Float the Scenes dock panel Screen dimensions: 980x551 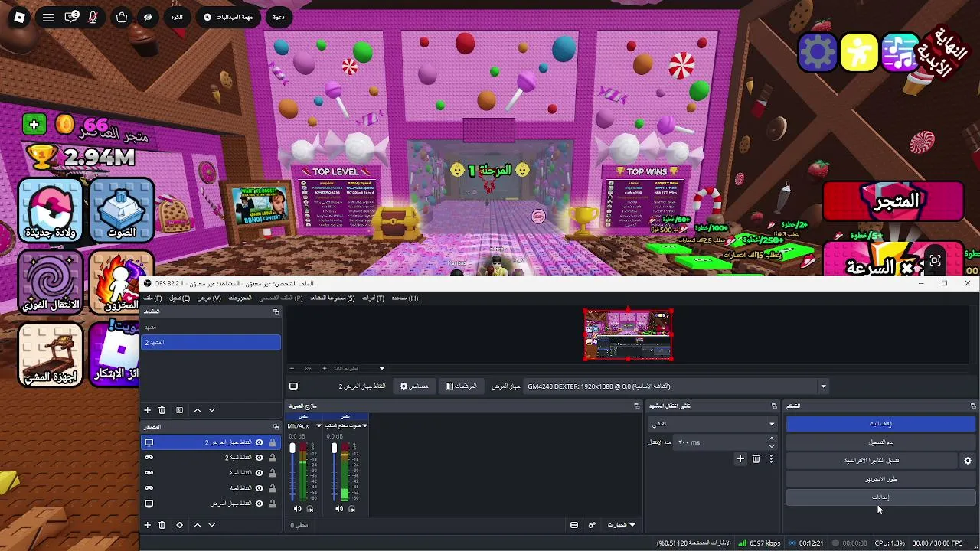276,311
